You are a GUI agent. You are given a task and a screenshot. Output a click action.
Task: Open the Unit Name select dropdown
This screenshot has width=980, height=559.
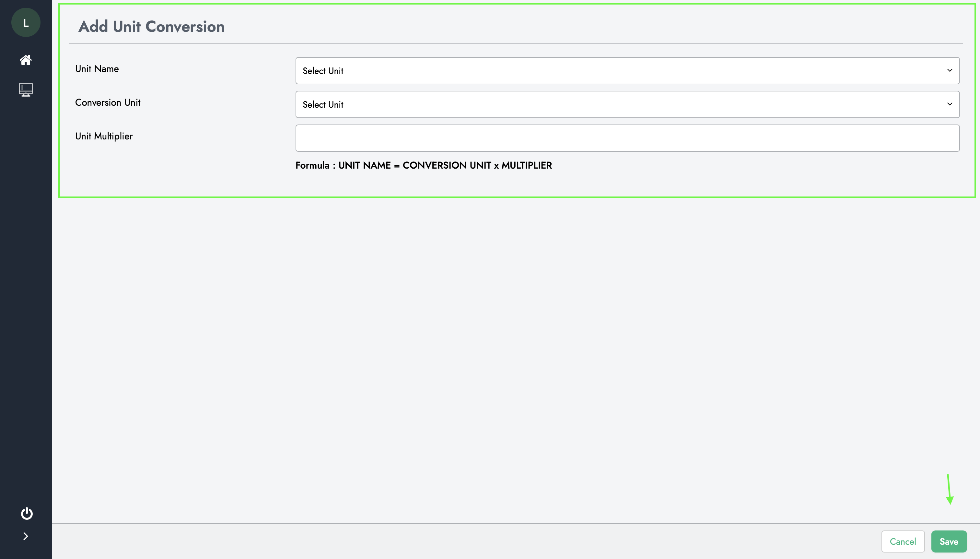coord(627,71)
